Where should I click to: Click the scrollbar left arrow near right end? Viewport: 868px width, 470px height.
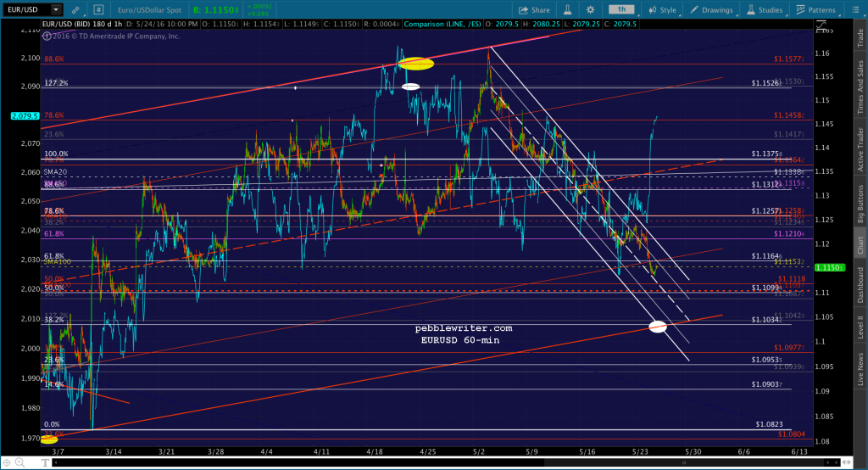point(829,462)
